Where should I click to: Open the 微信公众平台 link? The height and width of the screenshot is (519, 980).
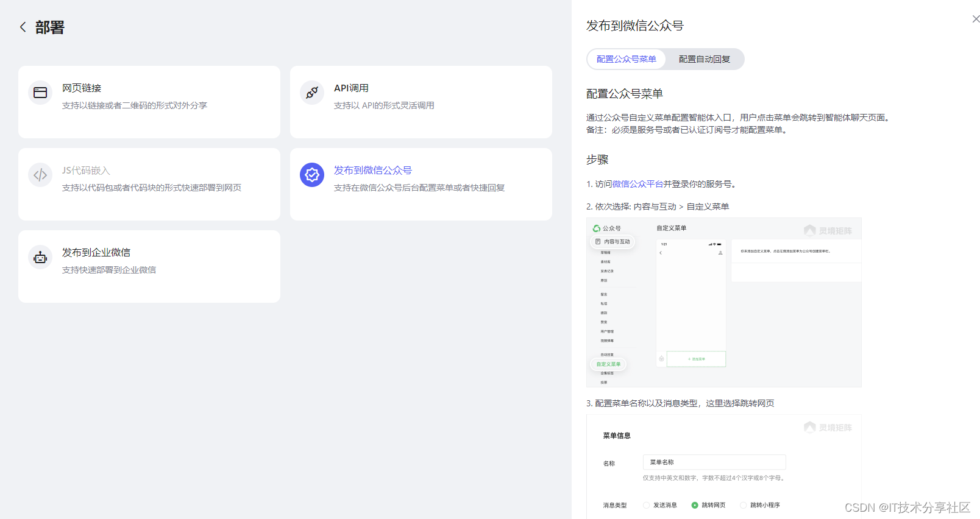tap(637, 184)
